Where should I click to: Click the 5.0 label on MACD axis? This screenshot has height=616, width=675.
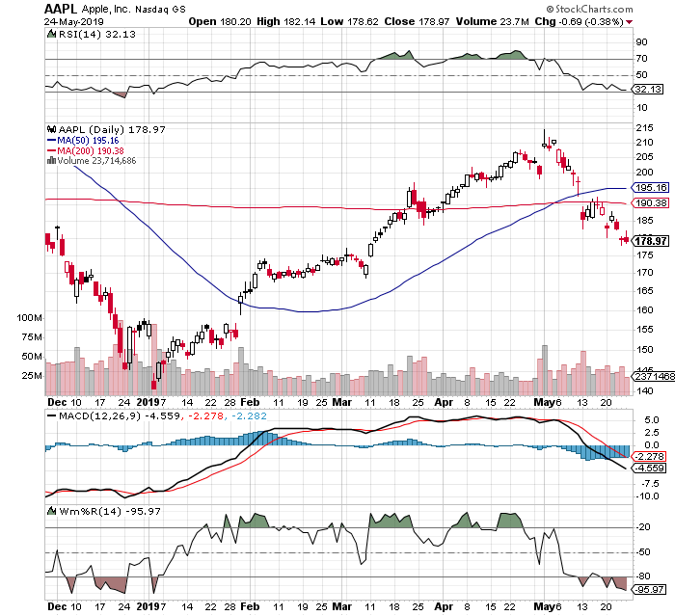[652, 419]
